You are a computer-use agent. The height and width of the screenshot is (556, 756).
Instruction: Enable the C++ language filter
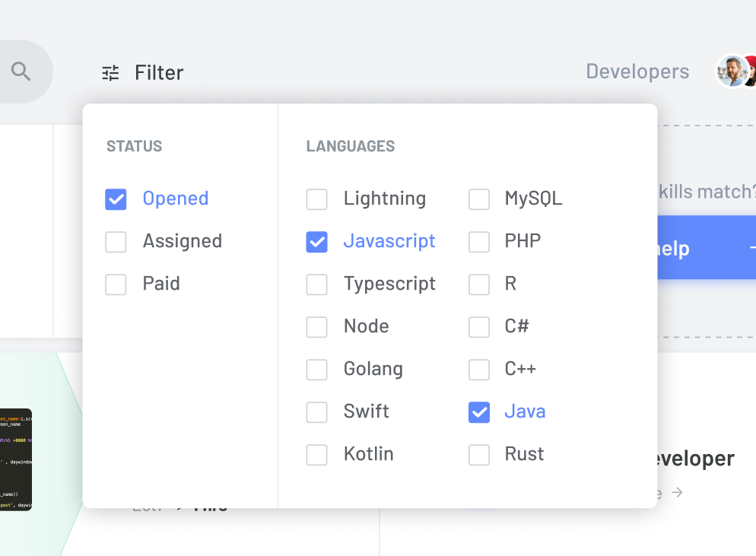[479, 370]
